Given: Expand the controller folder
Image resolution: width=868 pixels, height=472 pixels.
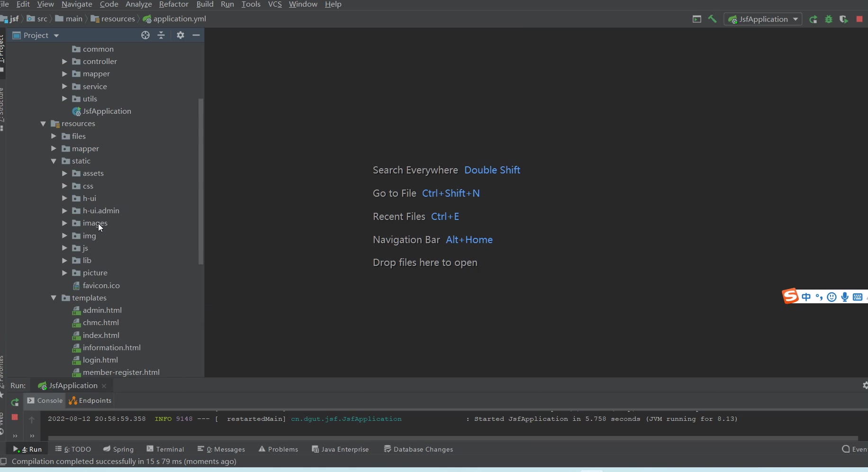Looking at the screenshot, I should point(64,62).
